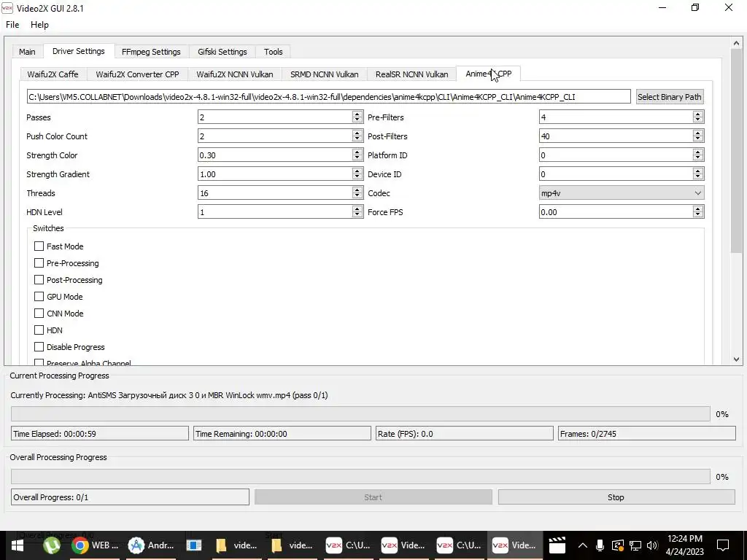Click the settings panel vertical scrollbar
Viewport: 747px width, 560px height.
[x=736, y=152]
